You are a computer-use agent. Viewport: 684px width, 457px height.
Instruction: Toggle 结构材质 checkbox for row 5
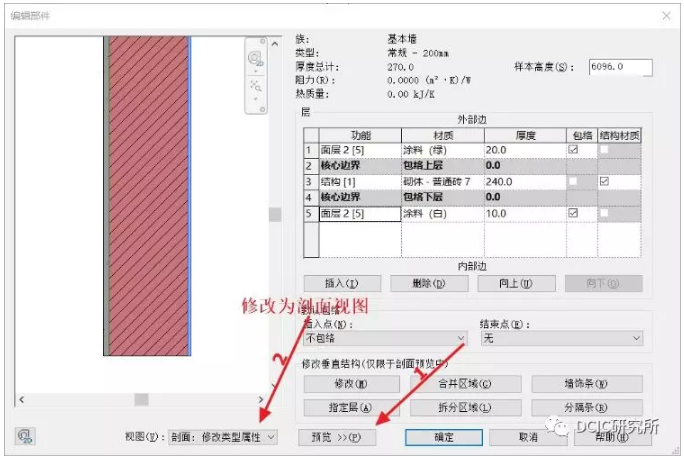pos(604,213)
